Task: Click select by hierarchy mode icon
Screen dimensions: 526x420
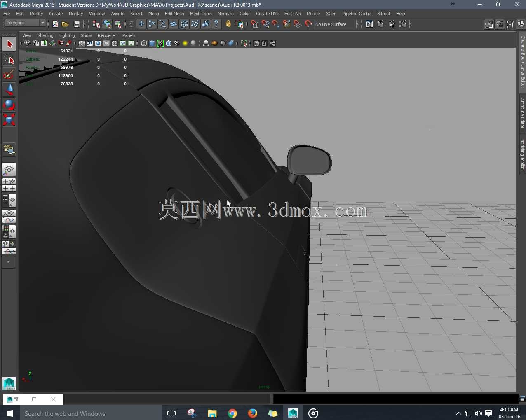Action: coord(96,24)
